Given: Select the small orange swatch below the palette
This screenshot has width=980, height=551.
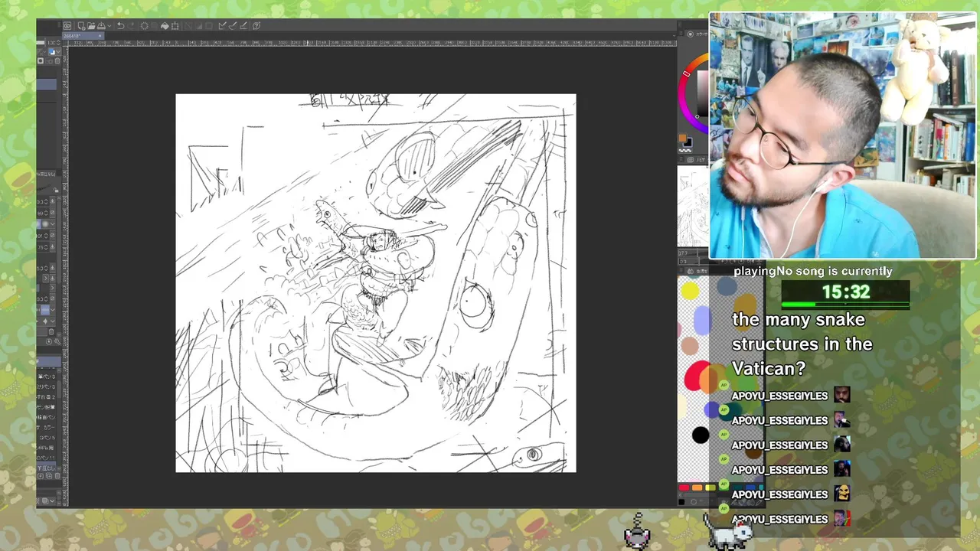Looking at the screenshot, I should [697, 487].
